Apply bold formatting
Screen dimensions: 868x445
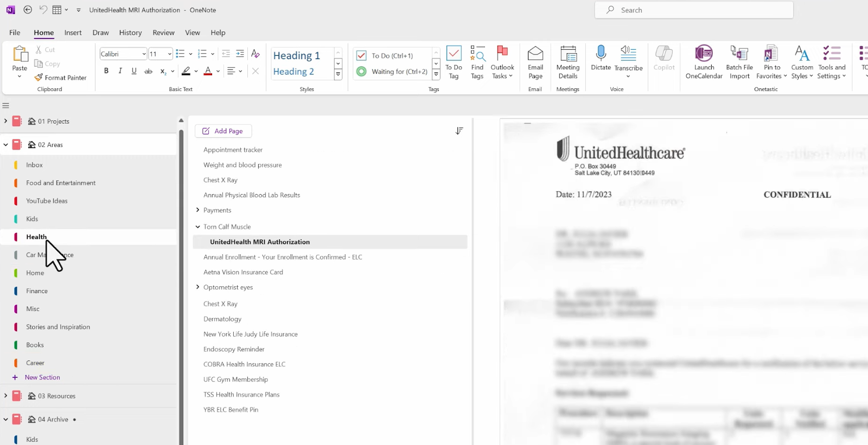click(x=106, y=71)
